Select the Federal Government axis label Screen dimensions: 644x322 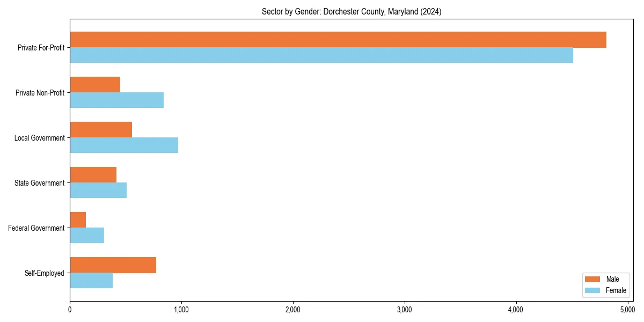[35, 228]
